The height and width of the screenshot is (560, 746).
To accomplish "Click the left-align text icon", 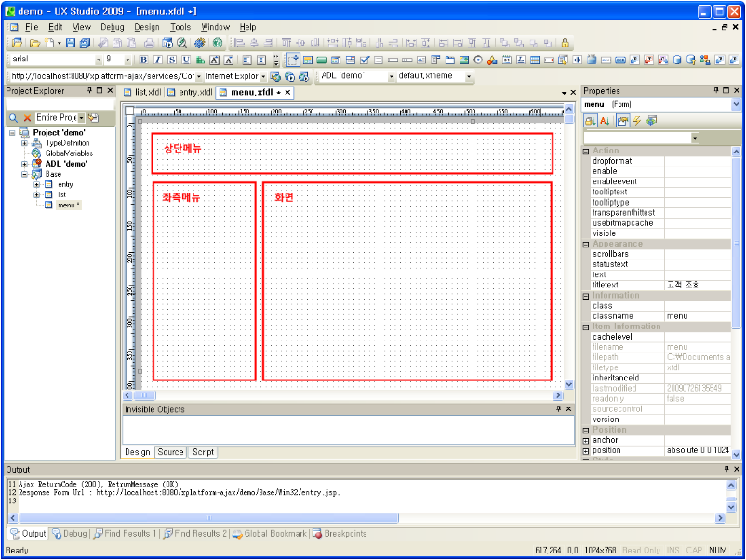I will pyautogui.click(x=246, y=60).
